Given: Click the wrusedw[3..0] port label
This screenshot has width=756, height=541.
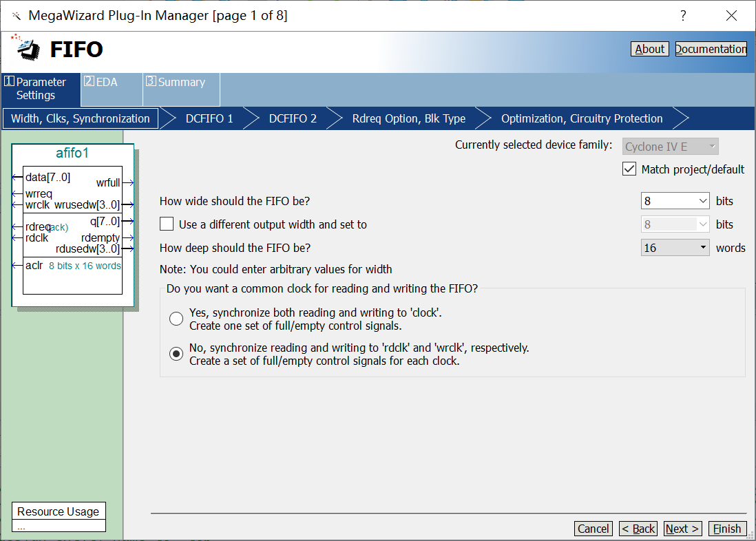Looking at the screenshot, I should point(87,205).
